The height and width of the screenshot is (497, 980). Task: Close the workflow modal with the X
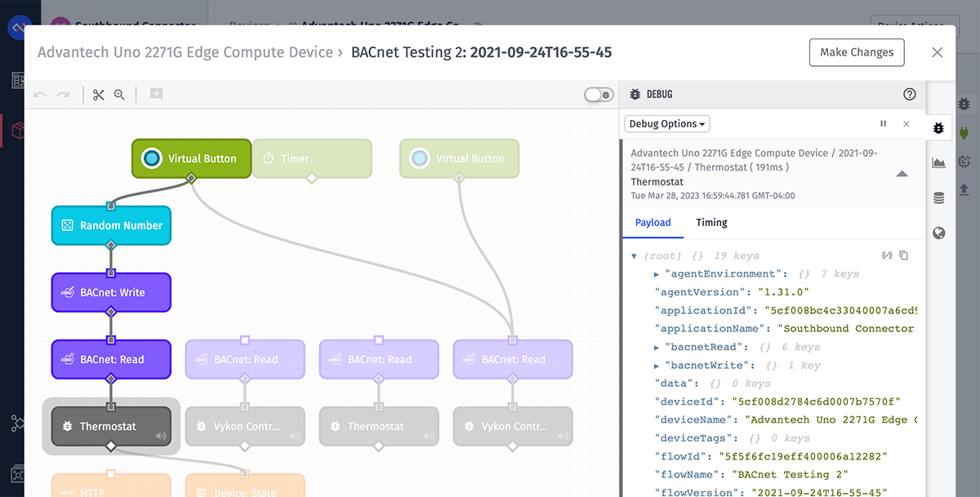click(937, 52)
